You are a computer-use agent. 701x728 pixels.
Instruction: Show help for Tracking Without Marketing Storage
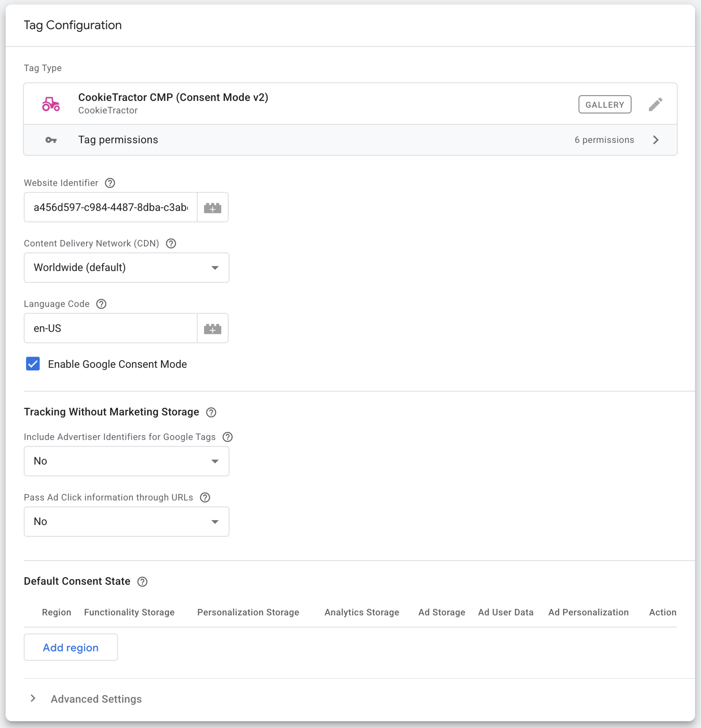pyautogui.click(x=211, y=412)
